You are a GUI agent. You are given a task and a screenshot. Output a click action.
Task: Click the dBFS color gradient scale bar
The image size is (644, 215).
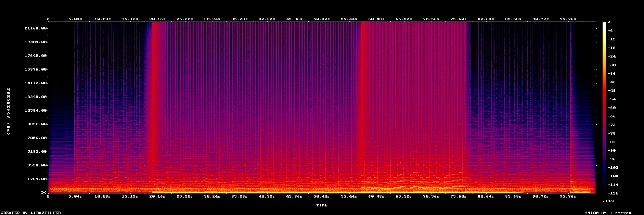(604, 107)
